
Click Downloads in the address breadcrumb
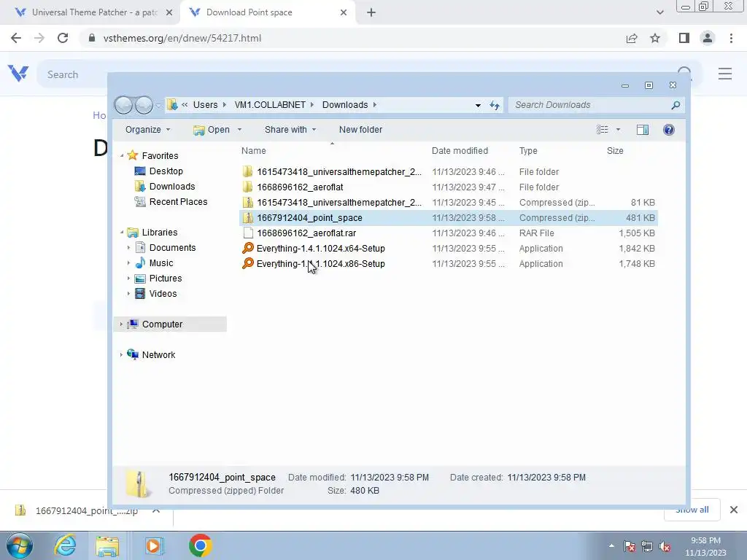click(345, 105)
